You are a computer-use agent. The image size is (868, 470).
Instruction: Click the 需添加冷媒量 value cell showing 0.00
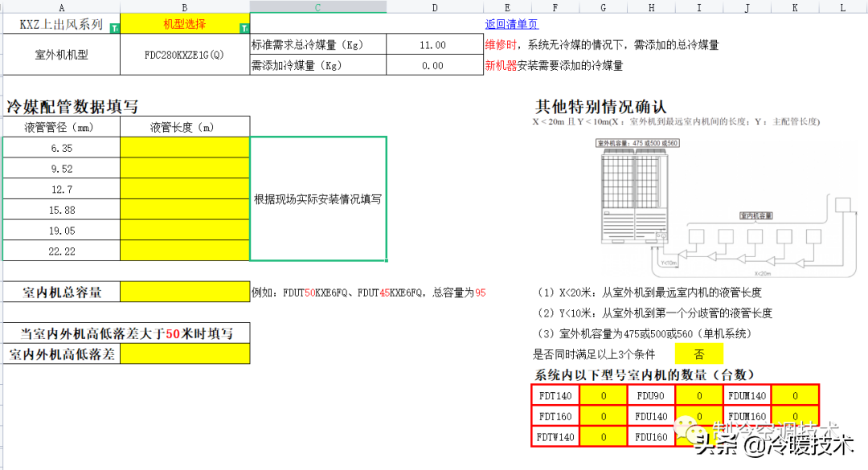(x=434, y=65)
